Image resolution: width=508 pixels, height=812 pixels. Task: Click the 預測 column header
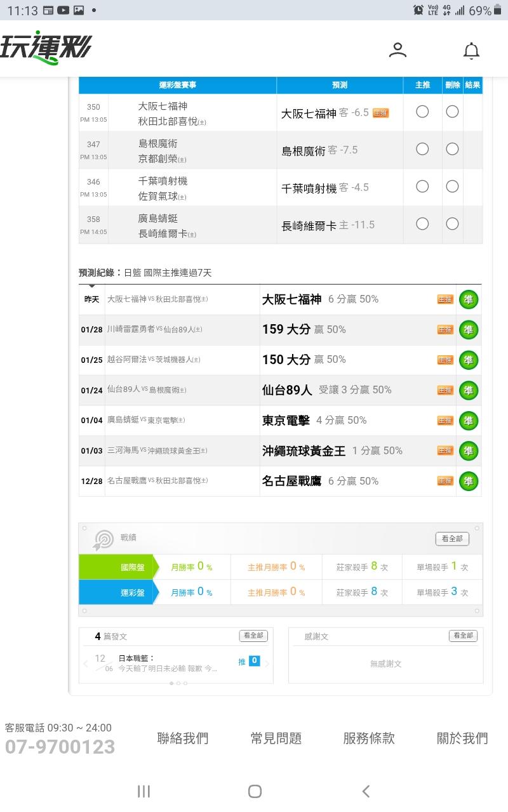[340, 85]
